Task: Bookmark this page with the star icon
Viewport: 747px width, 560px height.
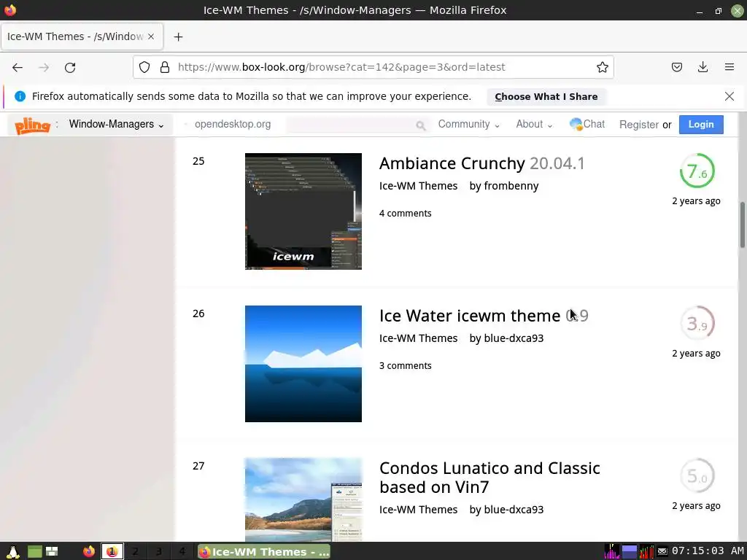Action: tap(602, 67)
